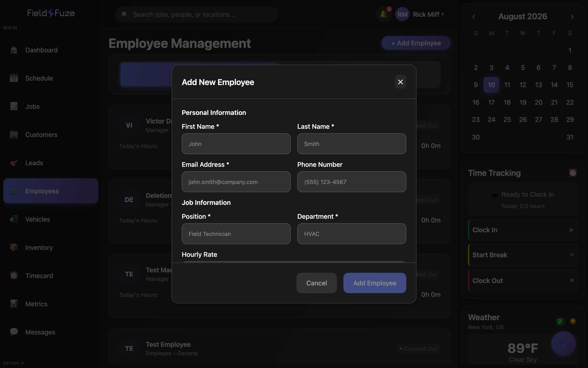Click the Clock Out stop icon
Viewport: 588px width, 368px height.
coord(572,280)
